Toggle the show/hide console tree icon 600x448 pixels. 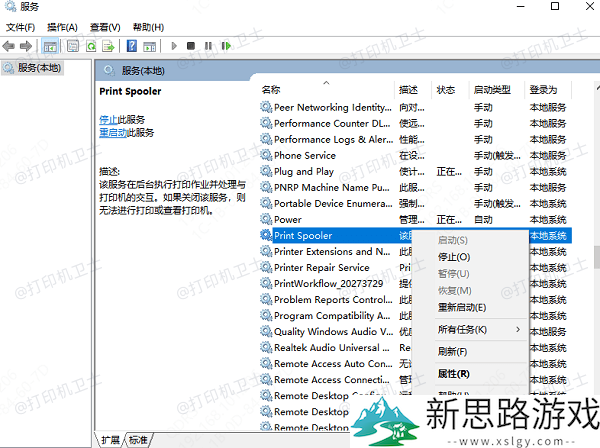click(x=50, y=46)
